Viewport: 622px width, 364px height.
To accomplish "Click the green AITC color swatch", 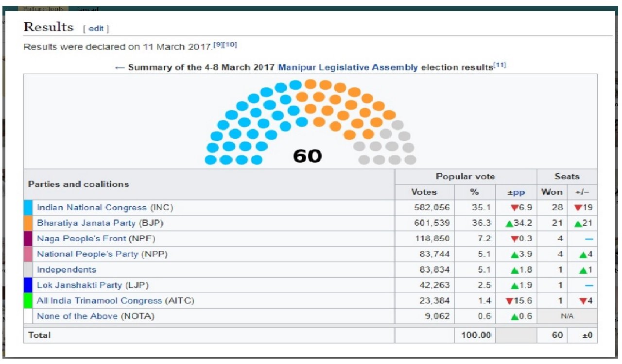I will point(28,301).
